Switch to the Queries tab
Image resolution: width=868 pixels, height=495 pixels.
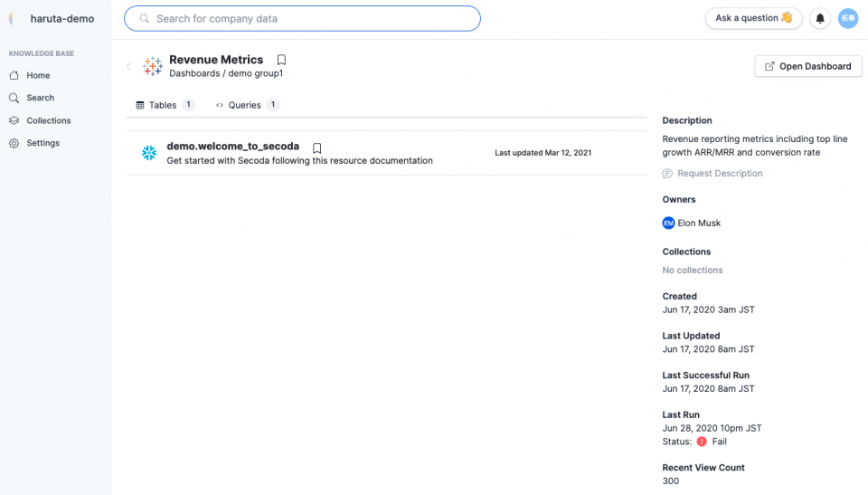pyautogui.click(x=248, y=105)
